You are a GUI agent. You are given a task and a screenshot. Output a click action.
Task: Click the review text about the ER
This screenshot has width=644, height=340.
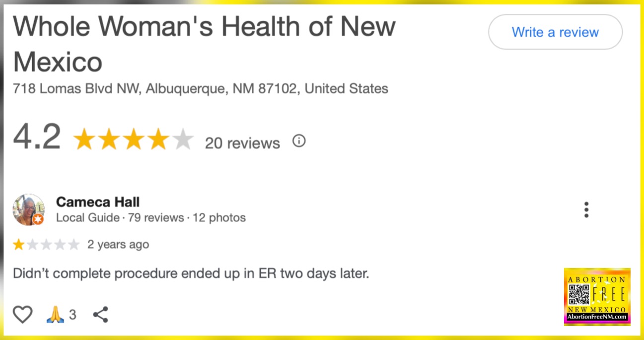191,274
